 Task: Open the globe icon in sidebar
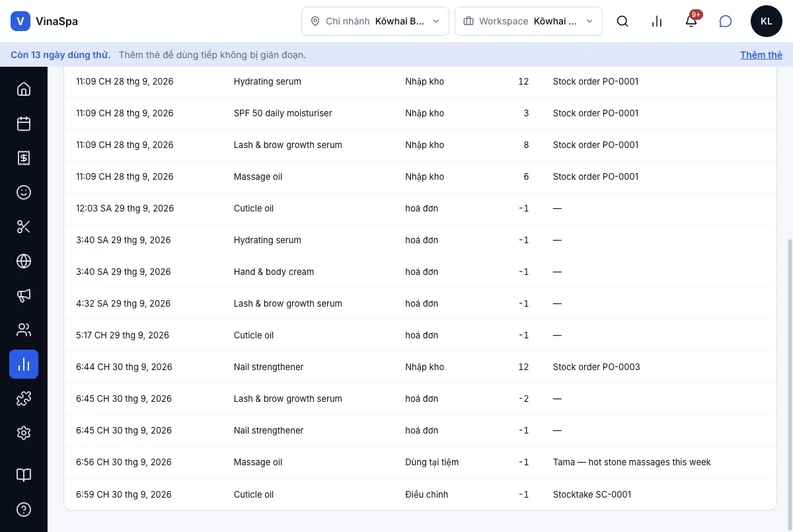[x=24, y=261]
